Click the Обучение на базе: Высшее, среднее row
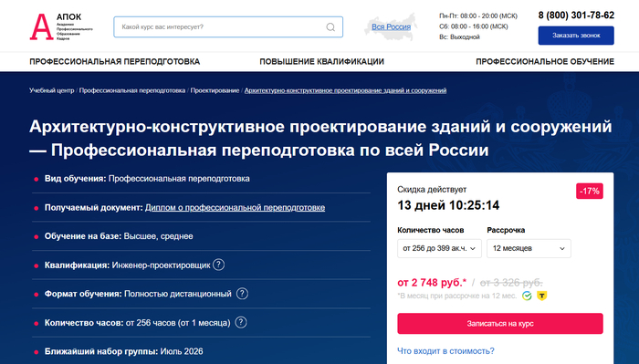 (x=119, y=236)
